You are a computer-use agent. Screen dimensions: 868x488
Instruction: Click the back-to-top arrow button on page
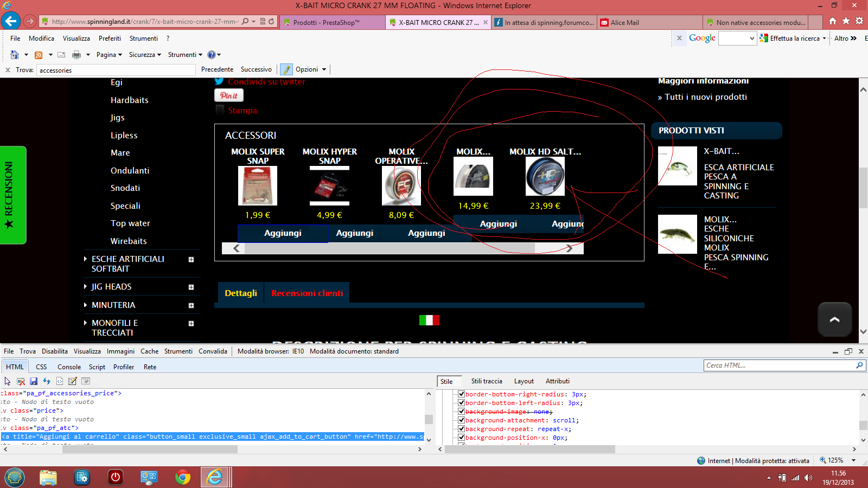tap(834, 319)
